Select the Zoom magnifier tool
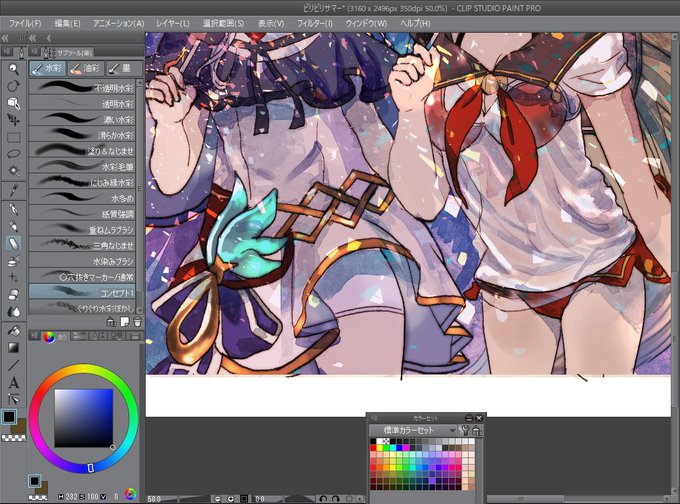Screen dimensions: 680x504 pyautogui.click(x=14, y=69)
